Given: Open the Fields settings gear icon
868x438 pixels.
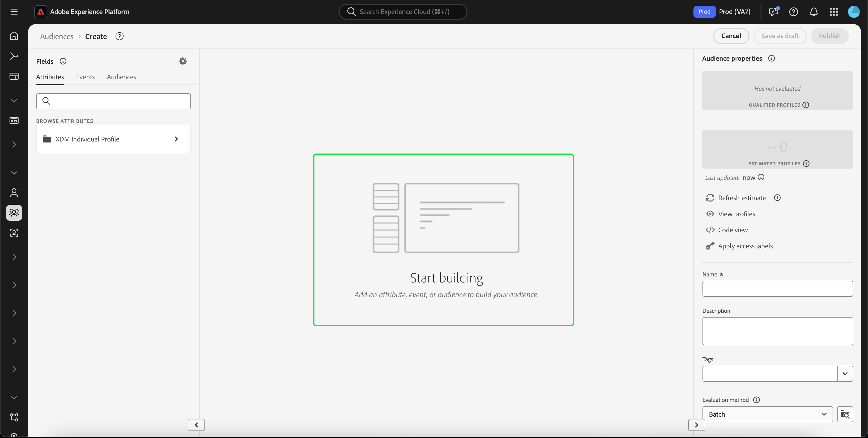Looking at the screenshot, I should 183,61.
